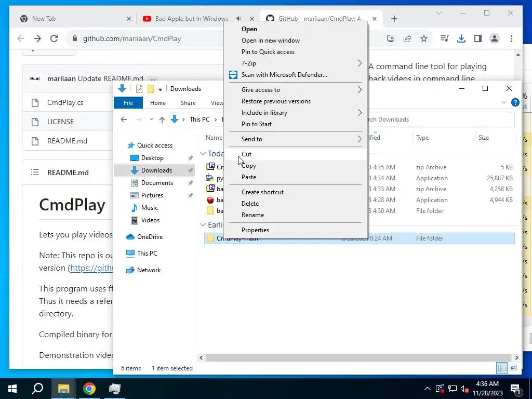Open the Chrome profile avatar
Screen dimensions: 532x399
point(495,38)
